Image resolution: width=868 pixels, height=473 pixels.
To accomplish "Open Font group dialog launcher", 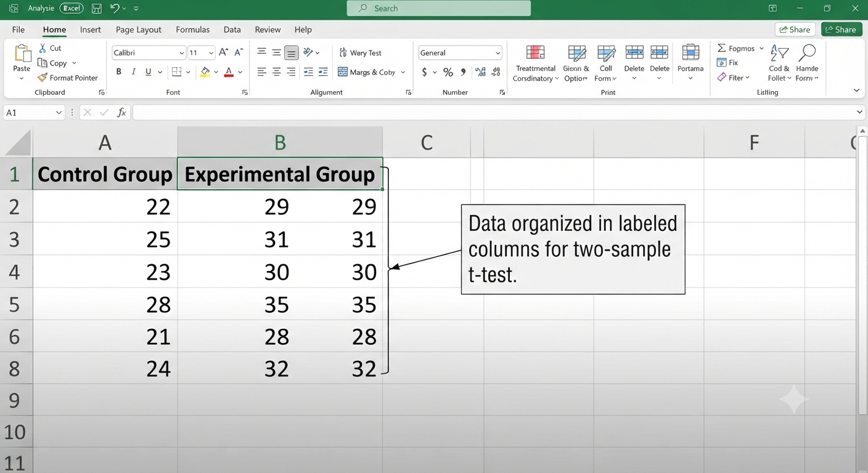I will (245, 92).
